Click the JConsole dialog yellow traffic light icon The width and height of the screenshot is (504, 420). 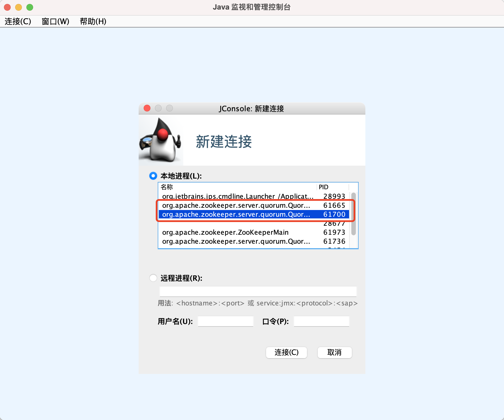[x=158, y=108]
